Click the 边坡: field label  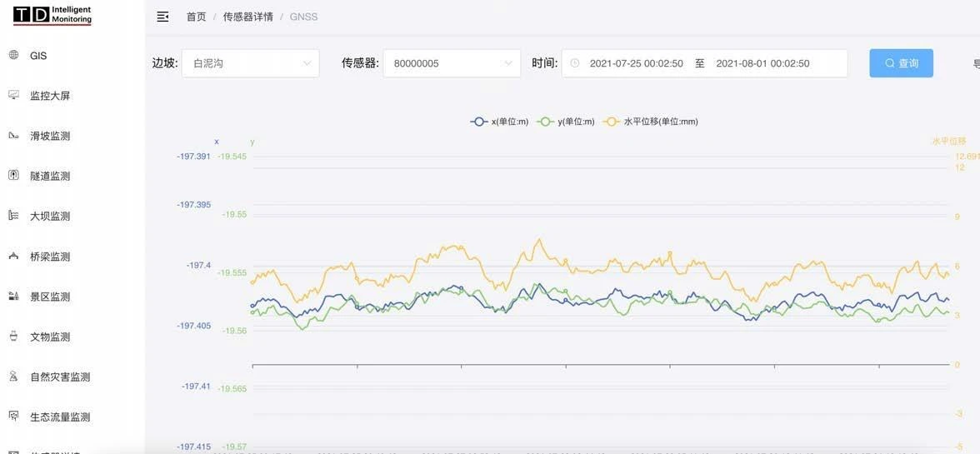(165, 63)
